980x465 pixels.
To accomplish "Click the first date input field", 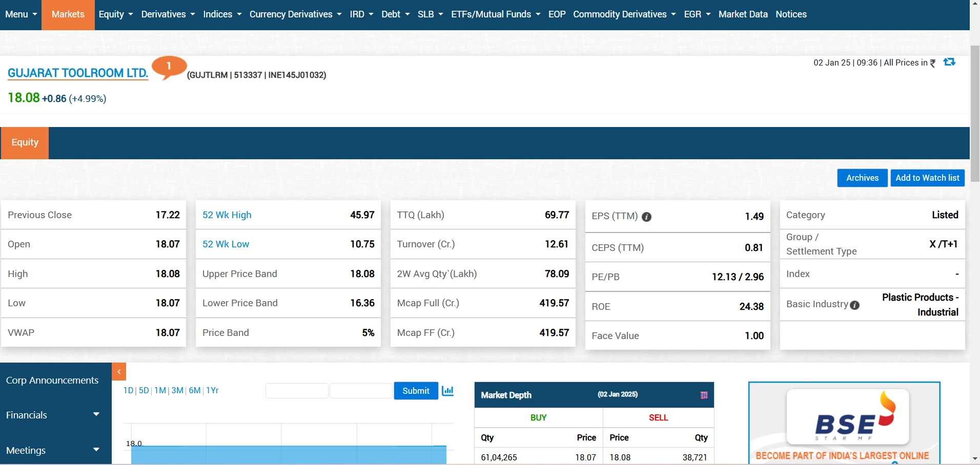I will click(297, 391).
